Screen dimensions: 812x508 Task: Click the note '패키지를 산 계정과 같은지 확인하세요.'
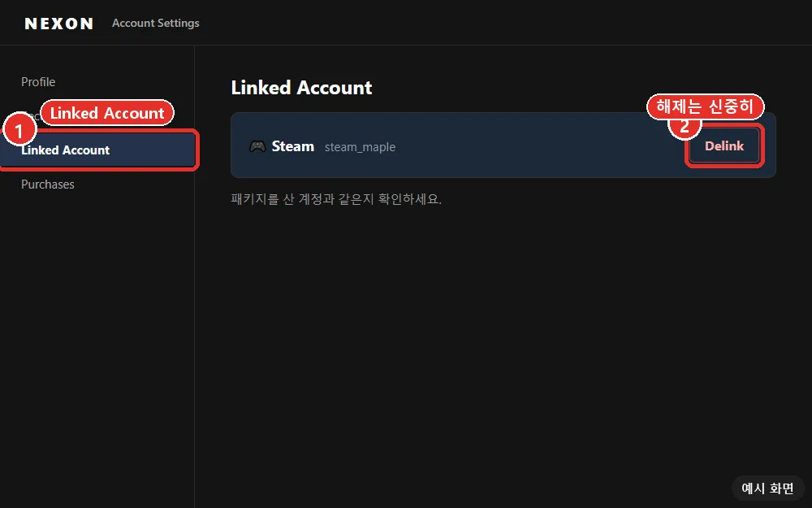pos(336,199)
